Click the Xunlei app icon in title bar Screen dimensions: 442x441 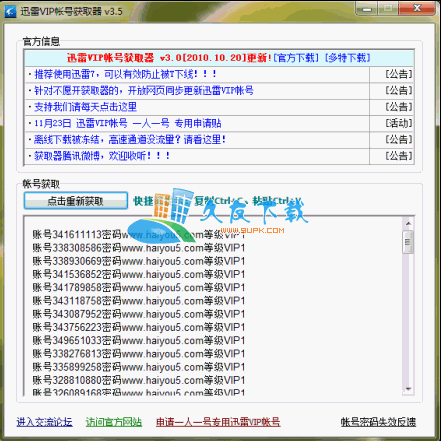coord(10,11)
